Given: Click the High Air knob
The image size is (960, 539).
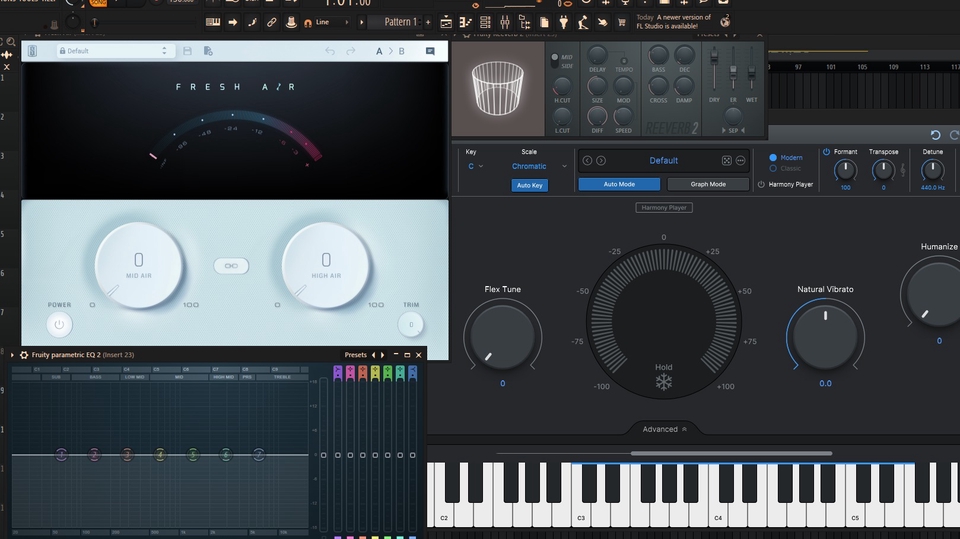Looking at the screenshot, I should (326, 265).
